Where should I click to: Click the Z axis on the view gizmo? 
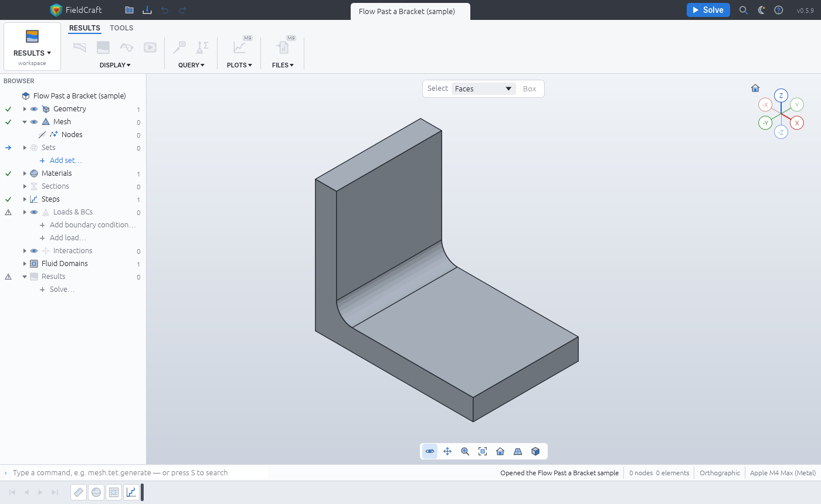[781, 96]
